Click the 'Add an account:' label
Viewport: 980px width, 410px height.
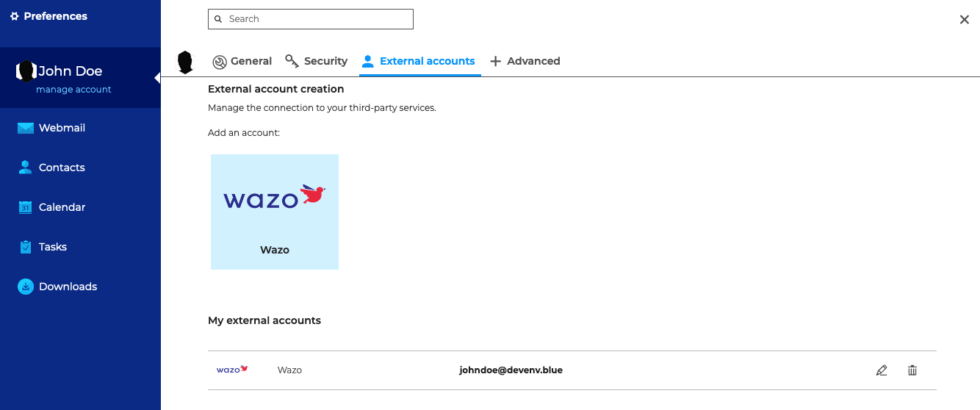pos(244,133)
